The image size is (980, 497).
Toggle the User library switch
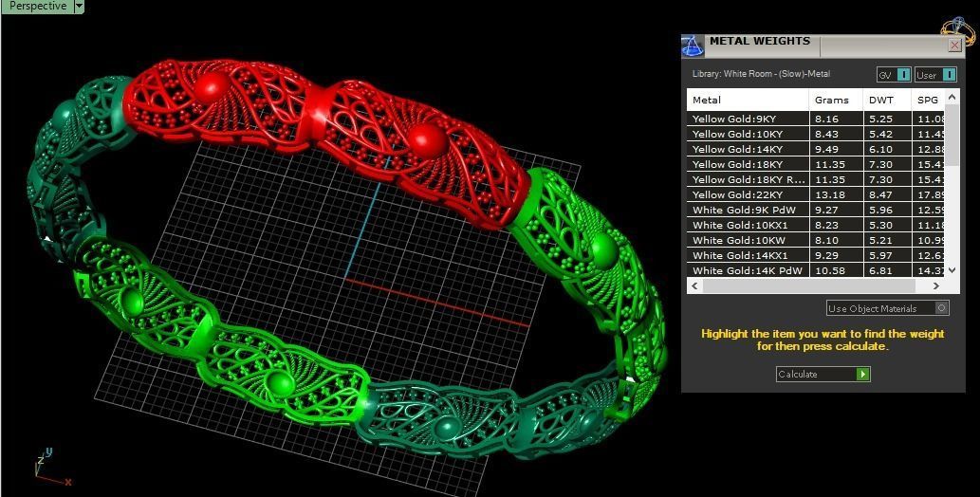[935, 75]
